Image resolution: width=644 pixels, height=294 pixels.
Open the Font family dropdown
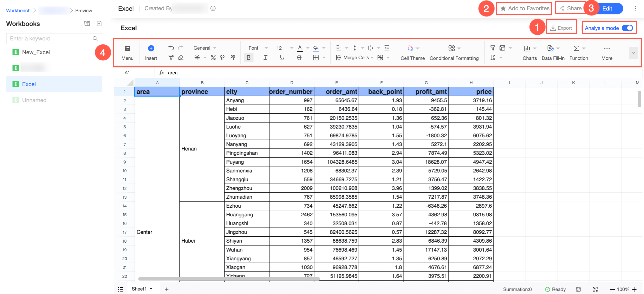(x=258, y=48)
